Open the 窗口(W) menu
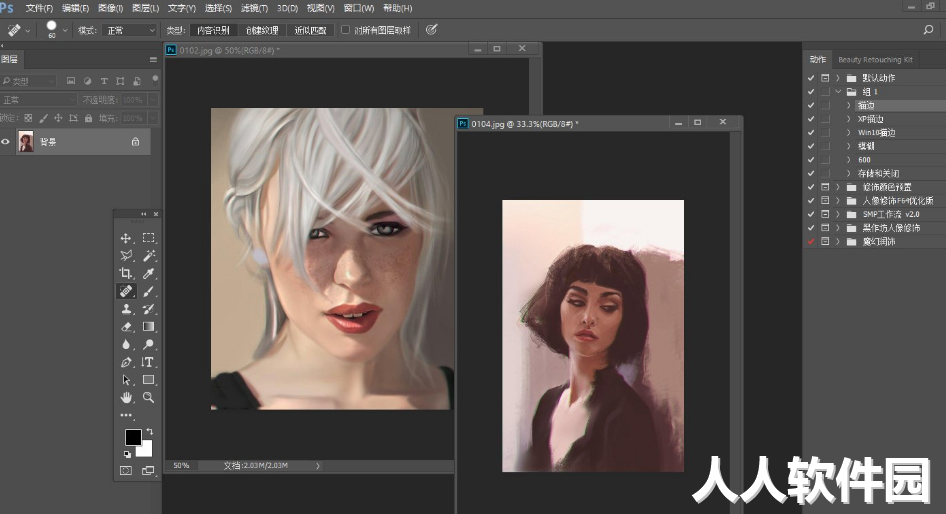 click(x=359, y=8)
